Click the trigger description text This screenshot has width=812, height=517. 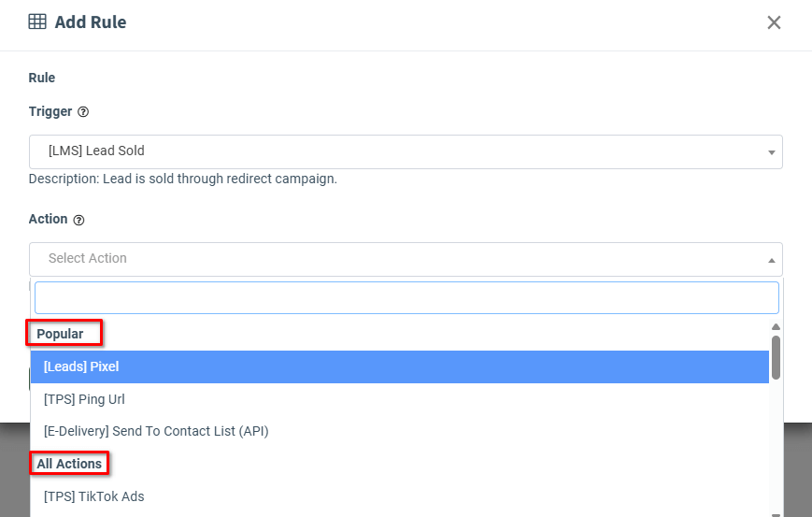pos(183,179)
